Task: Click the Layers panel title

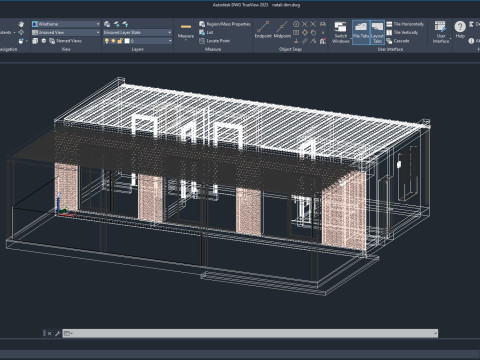Action: click(137, 49)
